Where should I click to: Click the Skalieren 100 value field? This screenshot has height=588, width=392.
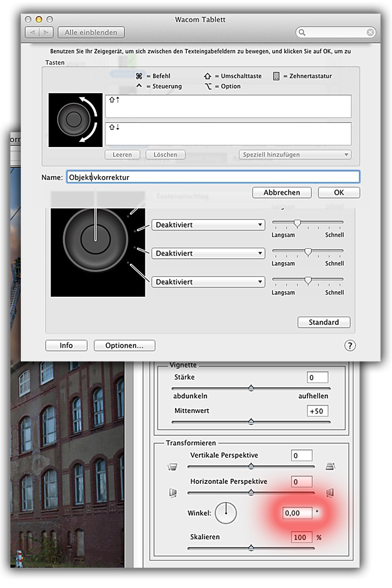[301, 538]
